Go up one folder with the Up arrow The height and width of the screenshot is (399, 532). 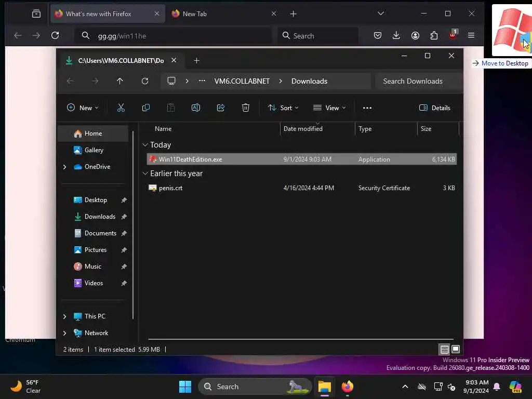click(x=120, y=81)
